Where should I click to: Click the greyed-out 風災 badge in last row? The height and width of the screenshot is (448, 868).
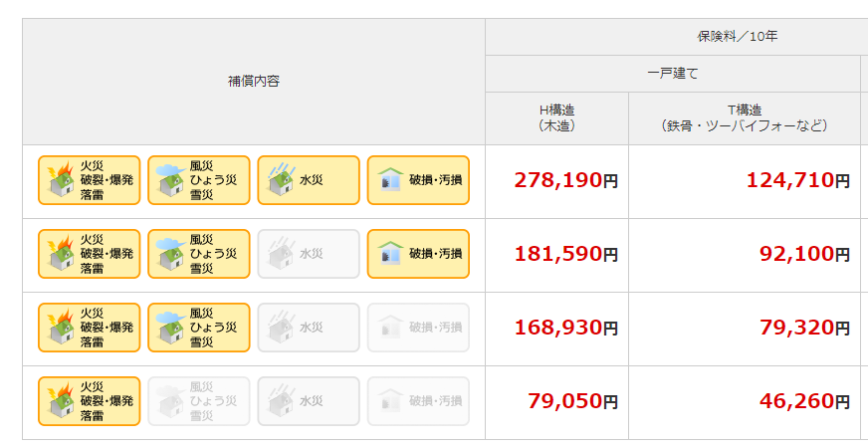199,401
